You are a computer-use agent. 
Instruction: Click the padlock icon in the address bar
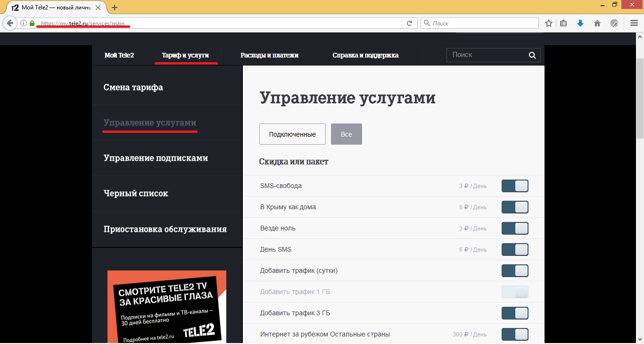(31, 22)
